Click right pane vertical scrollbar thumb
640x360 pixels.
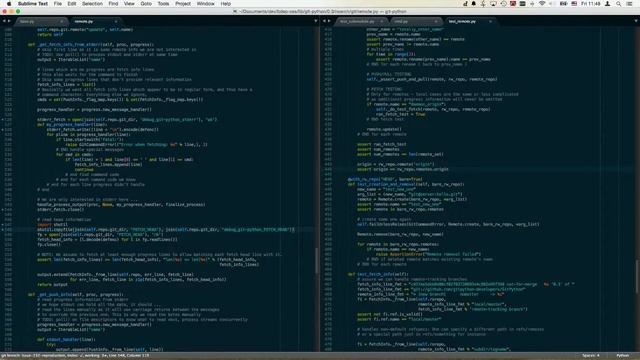637,276
